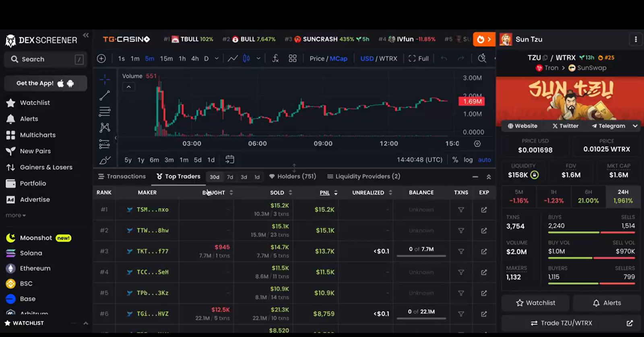The width and height of the screenshot is (644, 337).
Task: Select the 15m chart interval
Action: tap(166, 58)
